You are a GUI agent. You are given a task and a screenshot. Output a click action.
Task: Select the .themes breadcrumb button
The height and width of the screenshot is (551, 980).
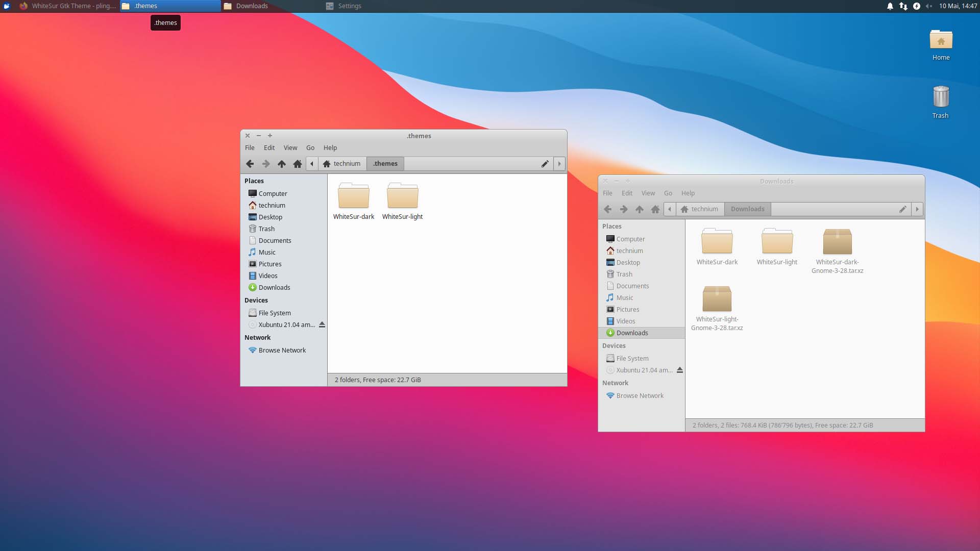click(x=385, y=163)
